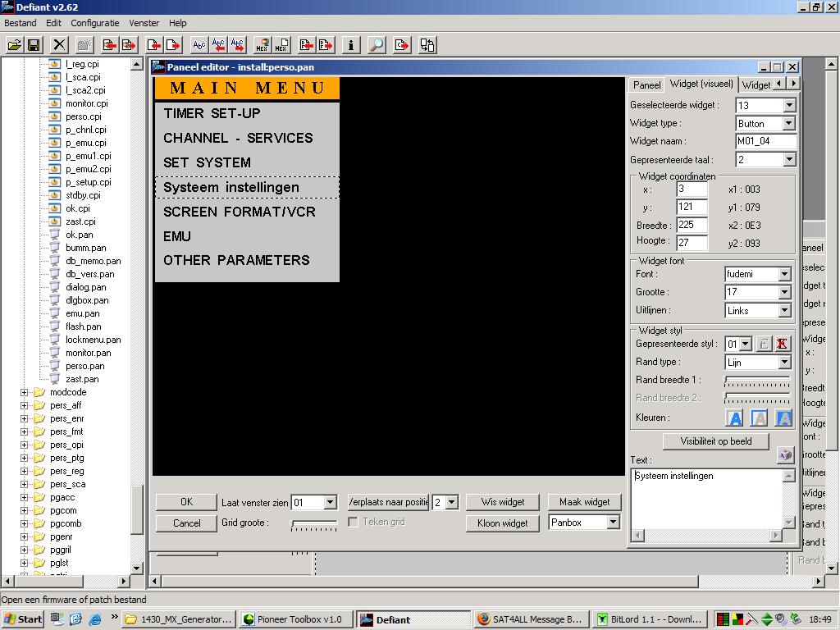Click the Kloon widget button
Image resolution: width=840 pixels, height=630 pixels.
(503, 523)
